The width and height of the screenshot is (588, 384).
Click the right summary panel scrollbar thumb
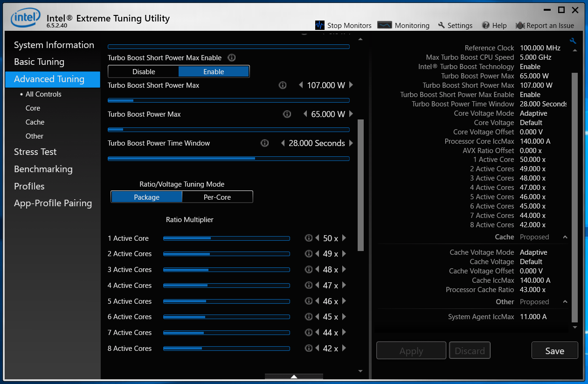574,198
